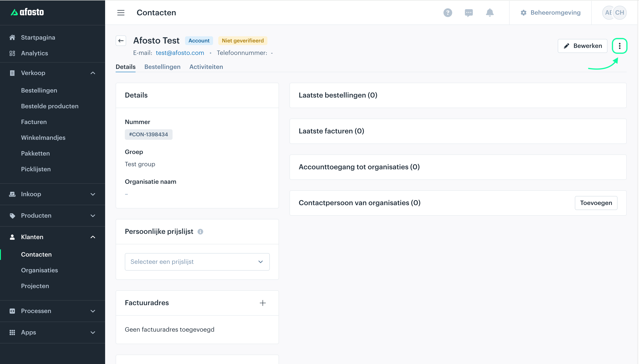Viewport: 639px width, 364px height.
Task: Open Winkelmandjes in the sidebar
Action: click(43, 138)
